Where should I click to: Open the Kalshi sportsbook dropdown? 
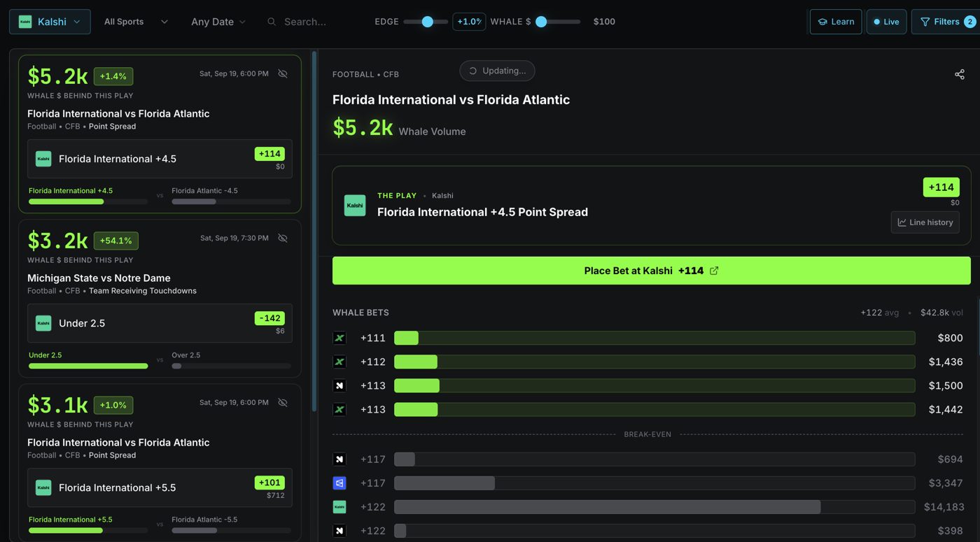coord(50,22)
